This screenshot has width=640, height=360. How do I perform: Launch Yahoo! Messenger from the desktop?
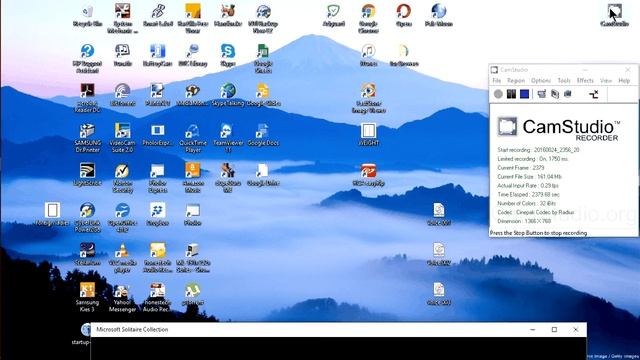pyautogui.click(x=122, y=298)
